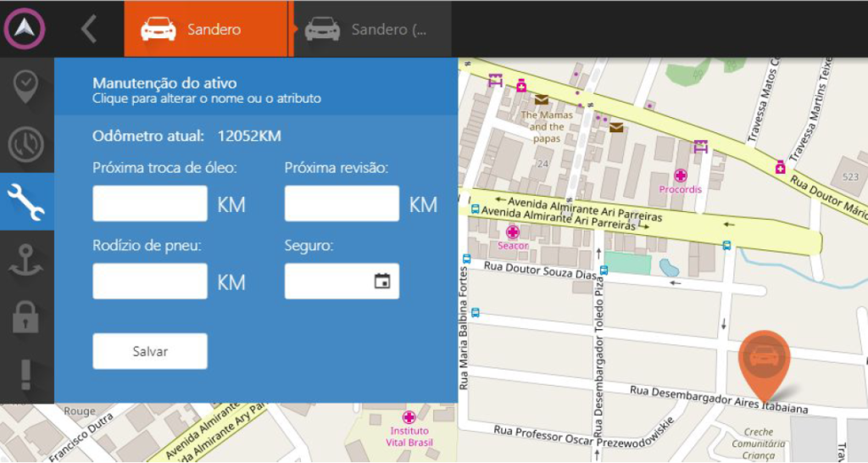Go back using the left chevron arrow
This screenshot has height=463, width=868.
(89, 29)
